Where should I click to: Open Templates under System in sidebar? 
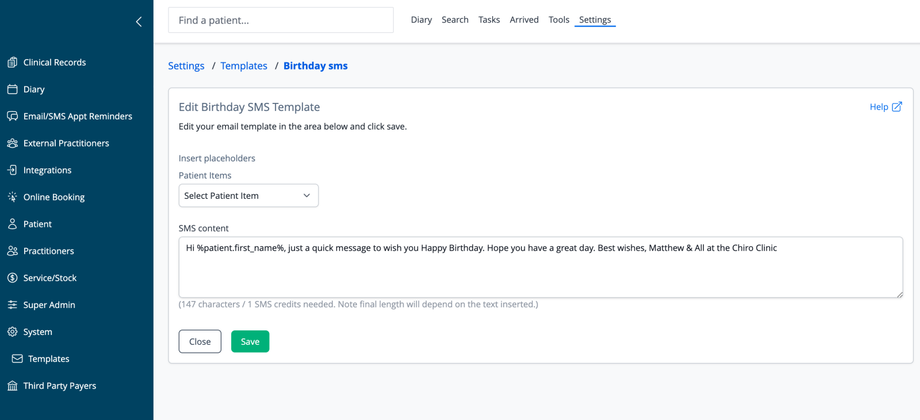[x=48, y=359]
